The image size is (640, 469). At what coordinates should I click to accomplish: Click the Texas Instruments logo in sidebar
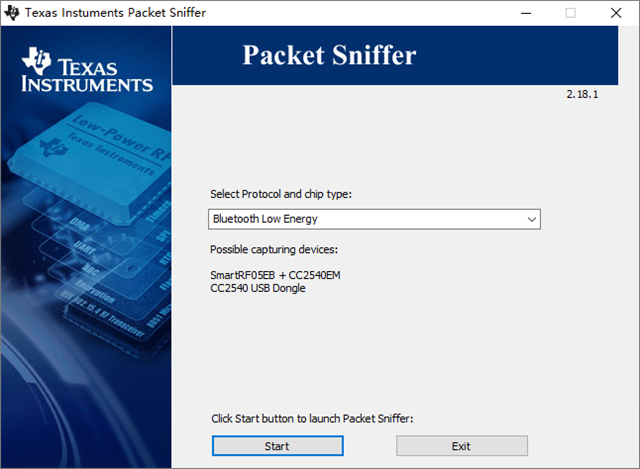[x=87, y=70]
